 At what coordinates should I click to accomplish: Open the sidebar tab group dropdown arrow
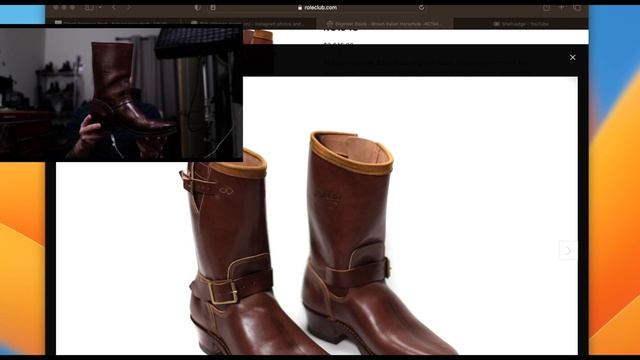pyautogui.click(x=100, y=8)
